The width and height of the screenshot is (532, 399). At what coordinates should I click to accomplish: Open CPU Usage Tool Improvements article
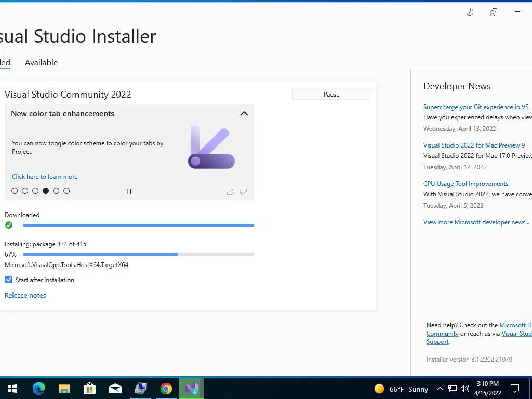click(x=465, y=183)
